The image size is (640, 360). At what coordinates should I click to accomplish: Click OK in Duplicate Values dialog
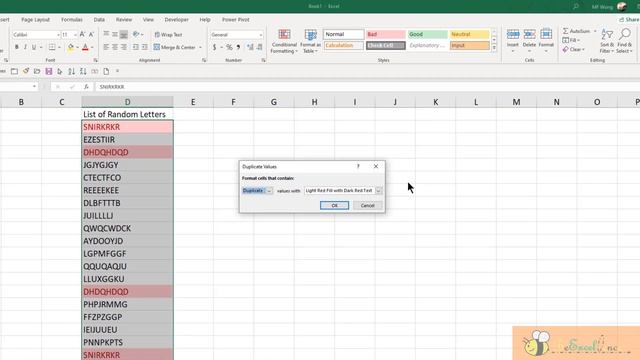point(334,205)
